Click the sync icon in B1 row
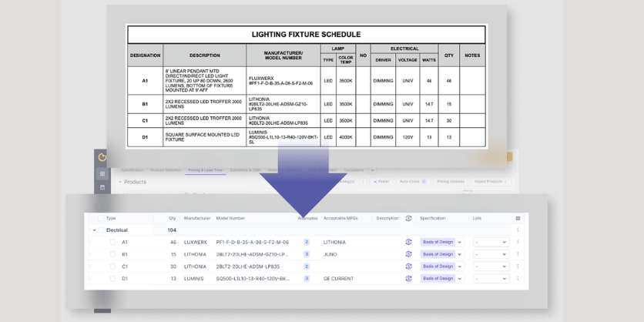This screenshot has height=322, width=644. coord(408,254)
